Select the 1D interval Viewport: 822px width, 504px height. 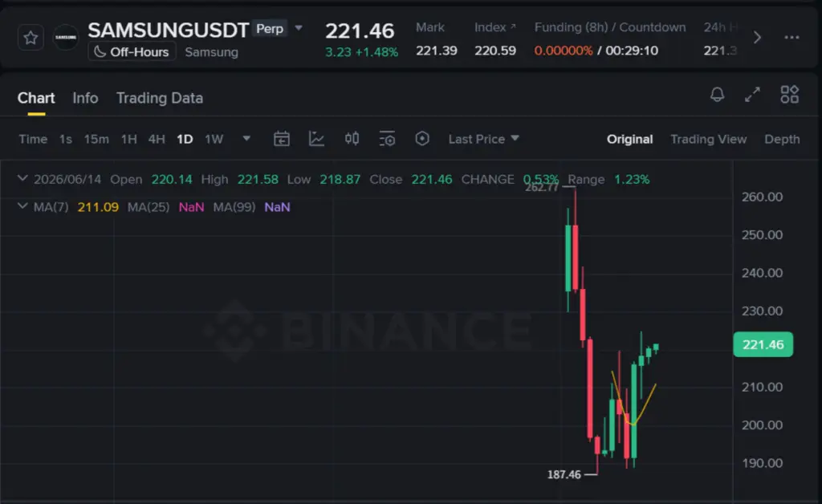[185, 140]
